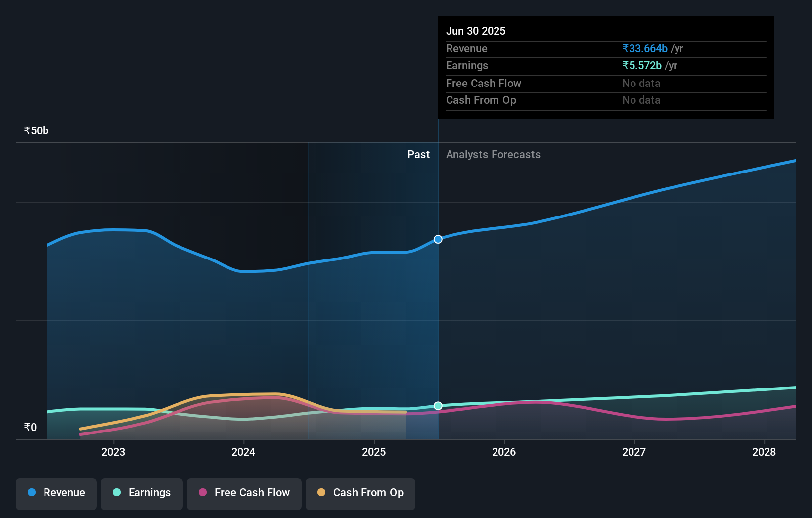Screen dimensions: 812x518
Task: Expand the Analysts Forecasts region
Action: (x=493, y=154)
